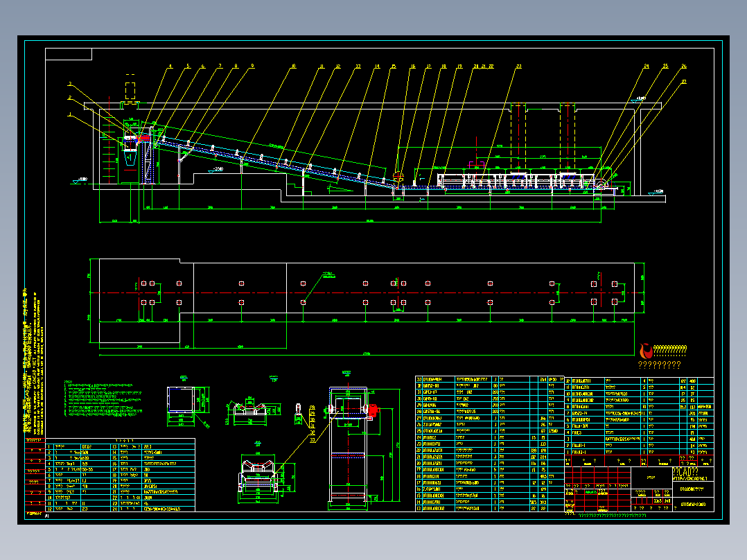Click the empty rectangle in the top-left corner
The image size is (747, 560).
69,54
